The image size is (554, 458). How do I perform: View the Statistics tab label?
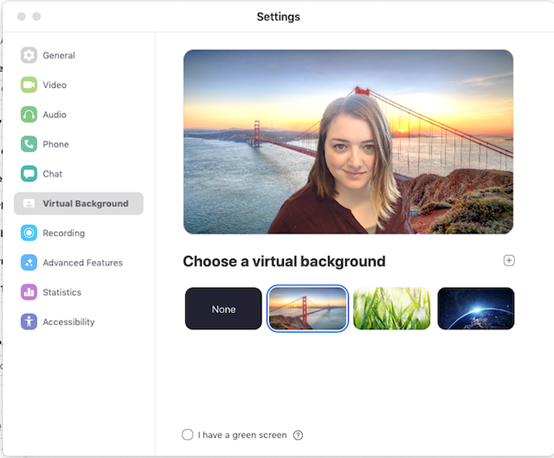coord(62,293)
